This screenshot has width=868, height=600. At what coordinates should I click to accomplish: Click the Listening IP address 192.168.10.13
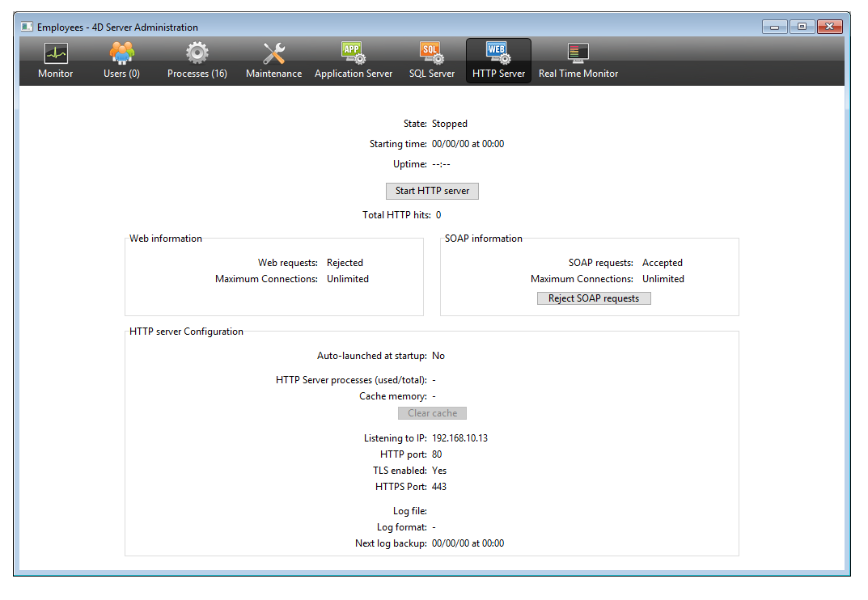pyautogui.click(x=459, y=438)
